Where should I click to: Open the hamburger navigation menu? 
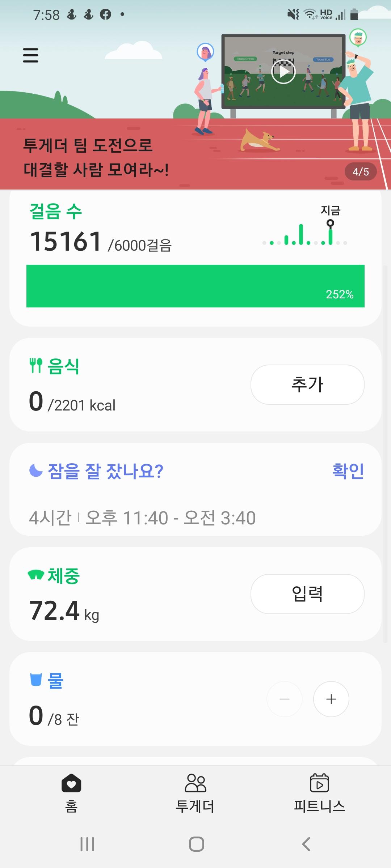(x=30, y=55)
